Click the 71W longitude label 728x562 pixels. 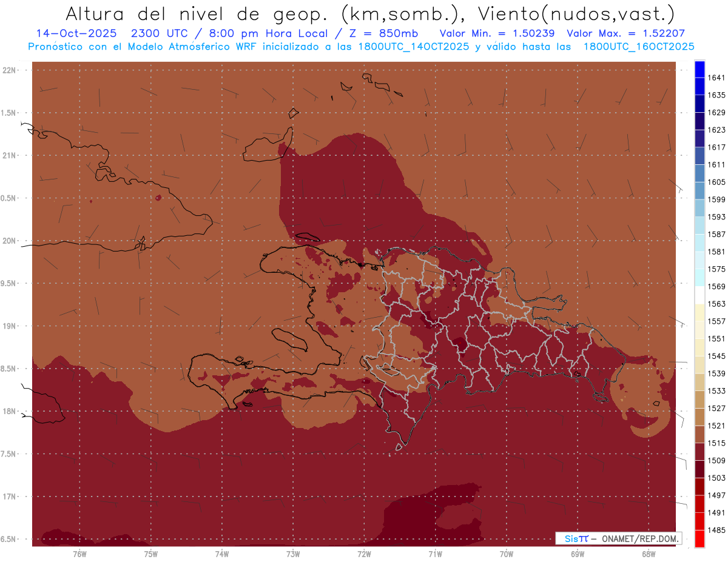tap(435, 554)
